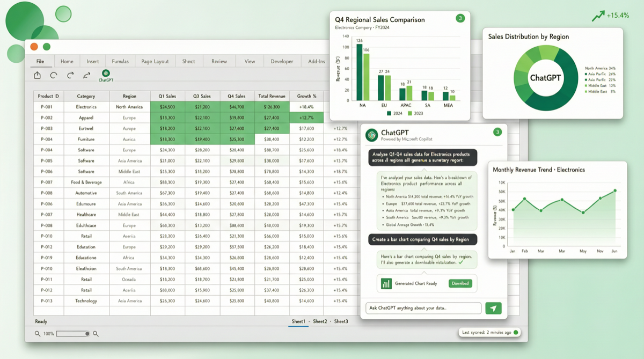Switch to the View tab

coord(250,61)
